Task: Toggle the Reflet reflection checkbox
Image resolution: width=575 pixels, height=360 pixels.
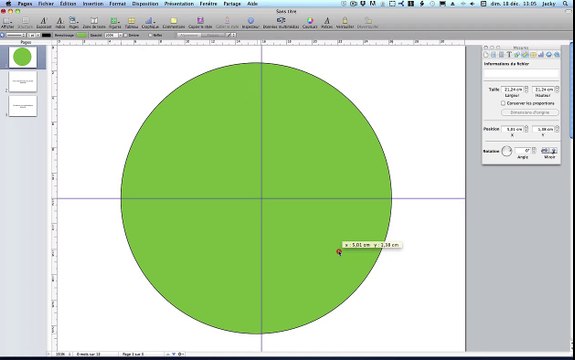Action: click(150, 35)
